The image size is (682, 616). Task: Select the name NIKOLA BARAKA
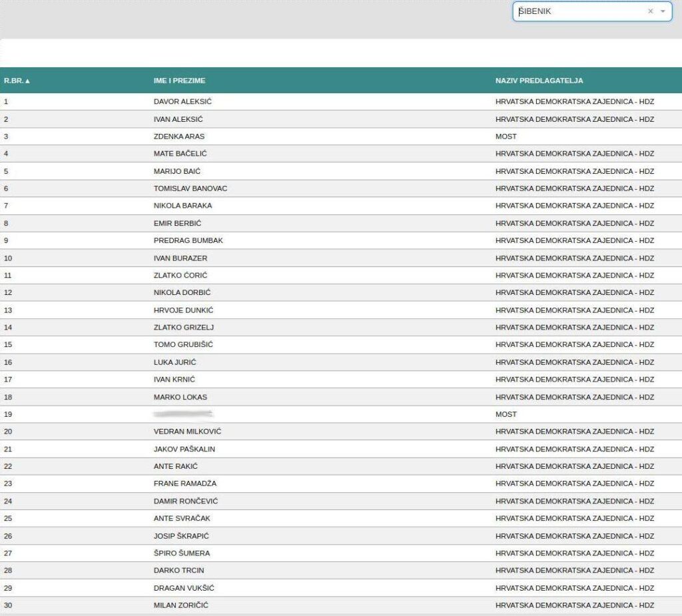tap(182, 205)
